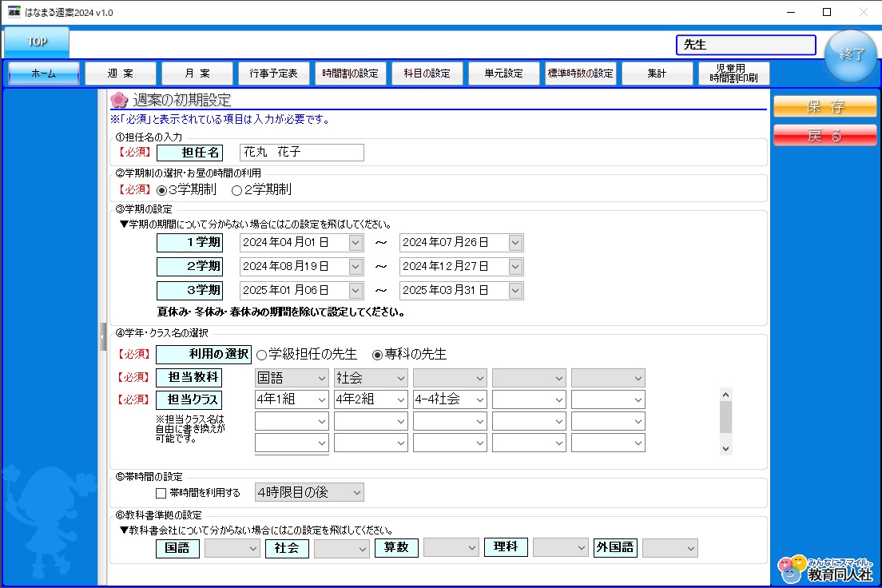Open 2学期 end date picker

coord(514,266)
